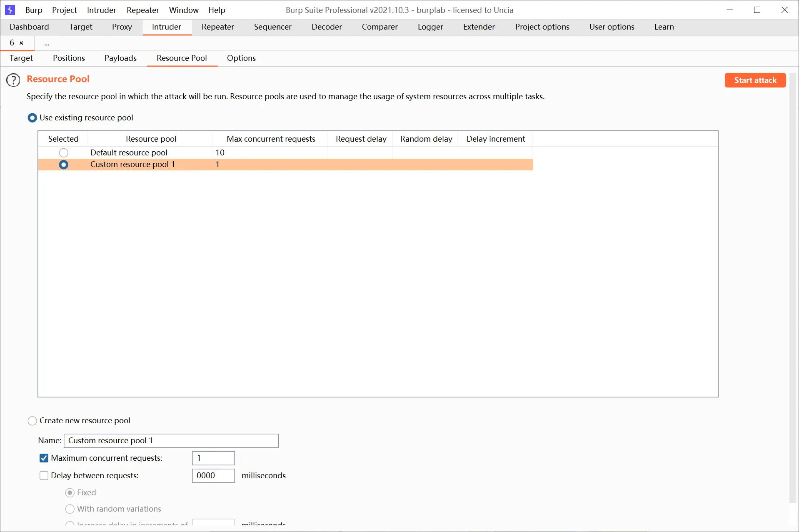Open a new Intruder tab with ellipsis
Image resolution: width=799 pixels, height=532 pixels.
click(x=47, y=43)
